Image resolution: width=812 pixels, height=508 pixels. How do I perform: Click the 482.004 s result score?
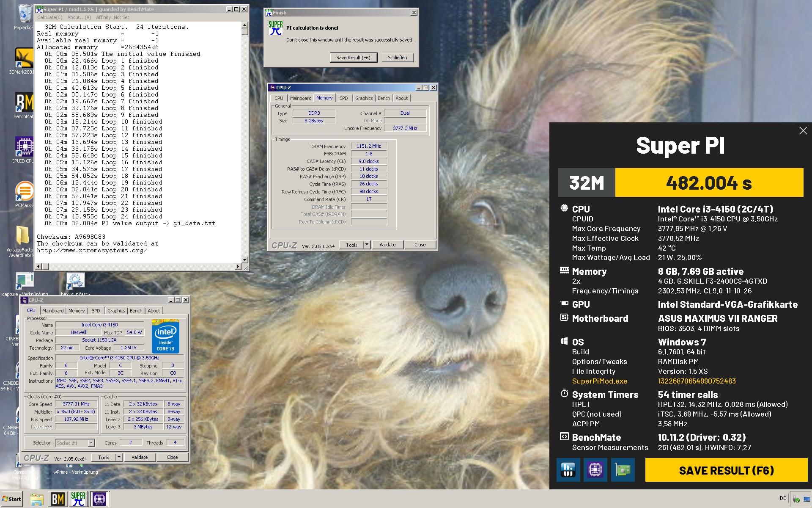click(709, 182)
